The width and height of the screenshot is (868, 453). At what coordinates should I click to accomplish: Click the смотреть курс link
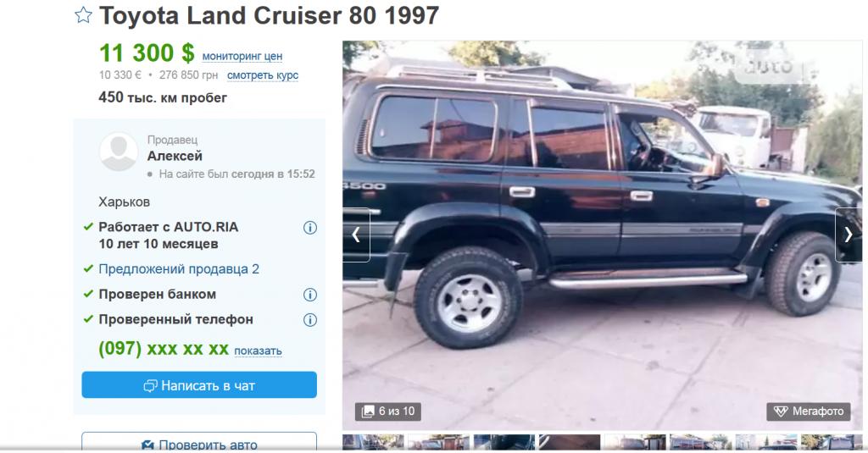pyautogui.click(x=263, y=75)
